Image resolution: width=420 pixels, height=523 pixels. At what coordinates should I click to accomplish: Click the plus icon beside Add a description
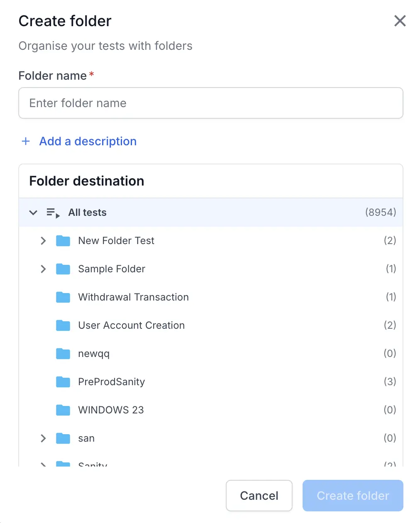point(26,141)
